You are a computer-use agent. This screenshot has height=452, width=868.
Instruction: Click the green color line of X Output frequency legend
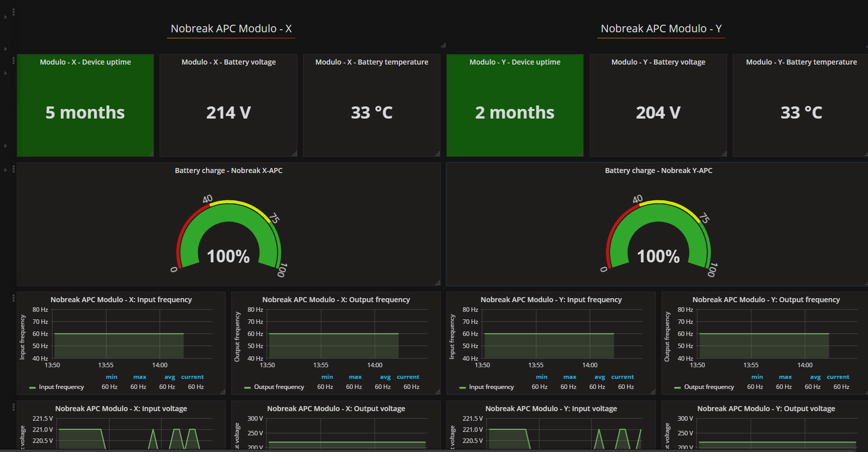click(x=247, y=388)
